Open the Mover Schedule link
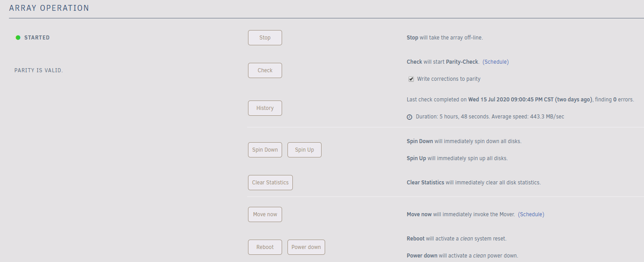This screenshot has width=644, height=262. pyautogui.click(x=531, y=214)
